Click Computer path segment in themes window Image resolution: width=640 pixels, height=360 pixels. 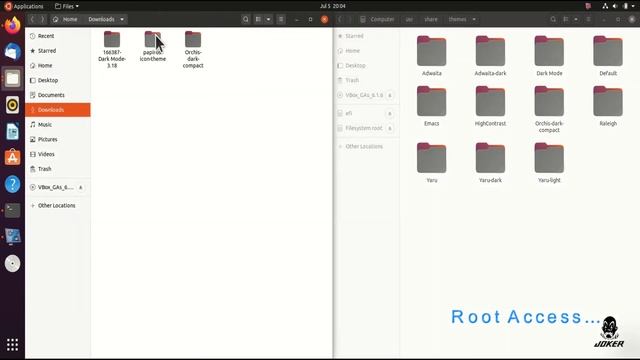click(378, 19)
